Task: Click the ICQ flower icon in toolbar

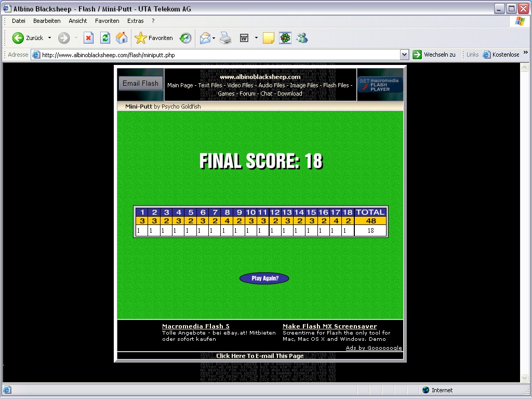Action: [285, 38]
